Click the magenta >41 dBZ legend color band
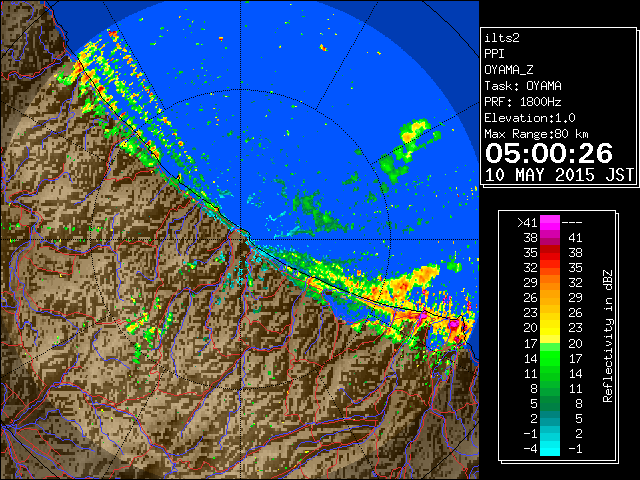 [550, 222]
